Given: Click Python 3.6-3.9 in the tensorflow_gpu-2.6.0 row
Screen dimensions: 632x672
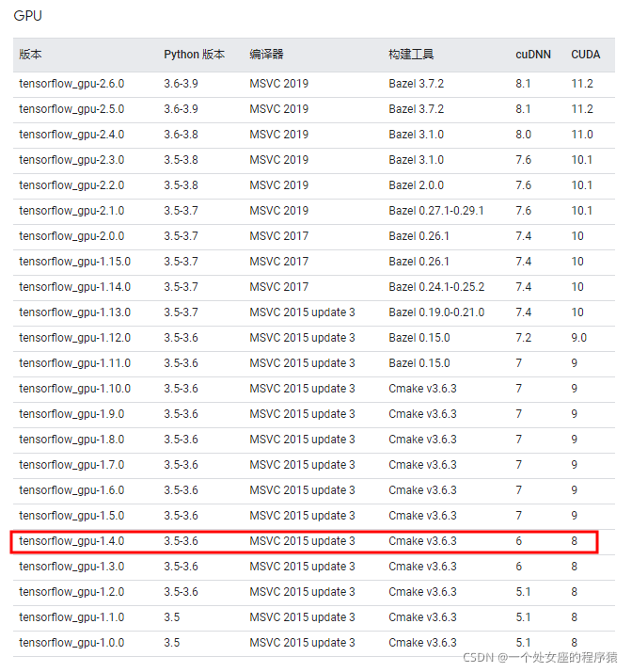Looking at the screenshot, I should (x=181, y=84).
